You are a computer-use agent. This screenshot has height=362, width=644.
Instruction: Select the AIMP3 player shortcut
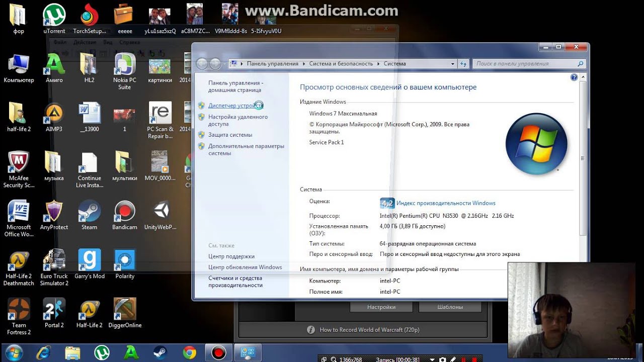click(x=54, y=117)
